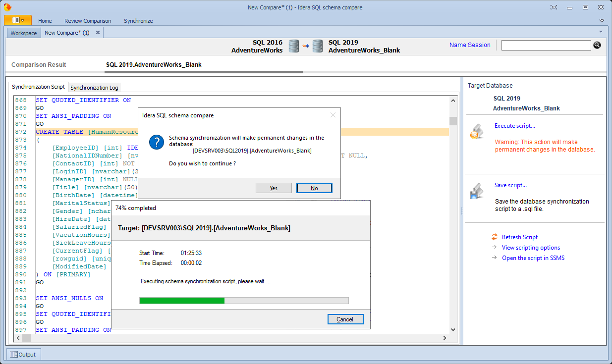Click the blue question mark icon
Image resolution: width=612 pixels, height=364 pixels.
(x=157, y=142)
